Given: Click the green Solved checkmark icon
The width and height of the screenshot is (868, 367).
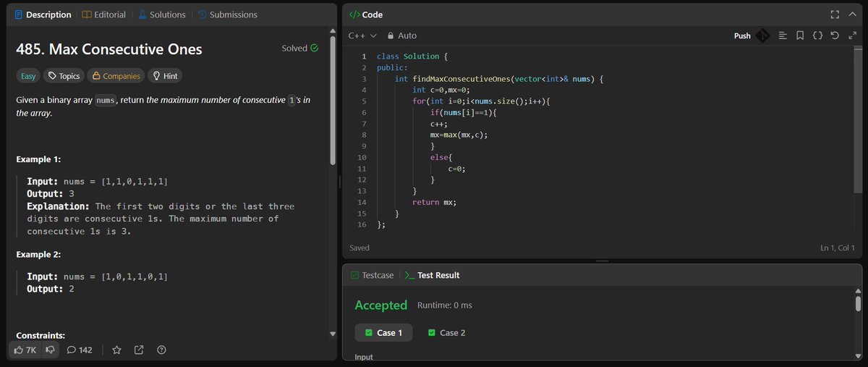Looking at the screenshot, I should [x=314, y=48].
